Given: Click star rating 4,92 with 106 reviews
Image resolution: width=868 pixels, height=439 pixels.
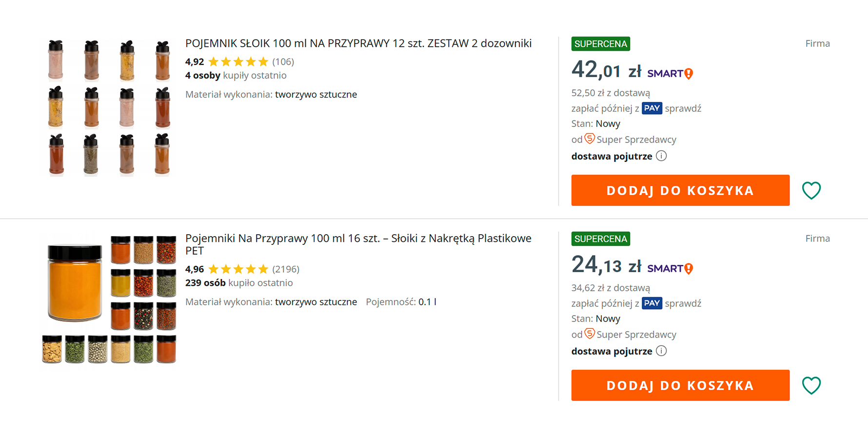Looking at the screenshot, I should [x=238, y=62].
